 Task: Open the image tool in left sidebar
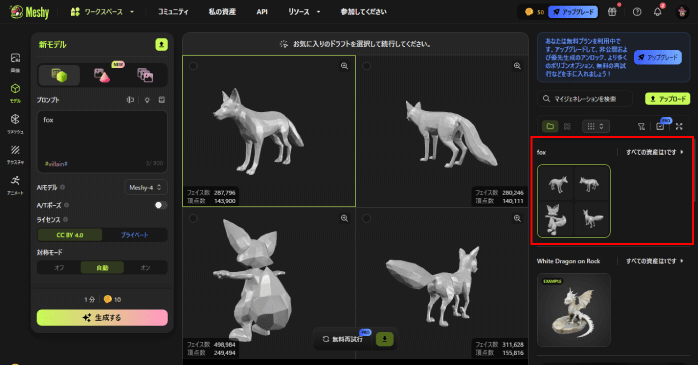tap(15, 62)
